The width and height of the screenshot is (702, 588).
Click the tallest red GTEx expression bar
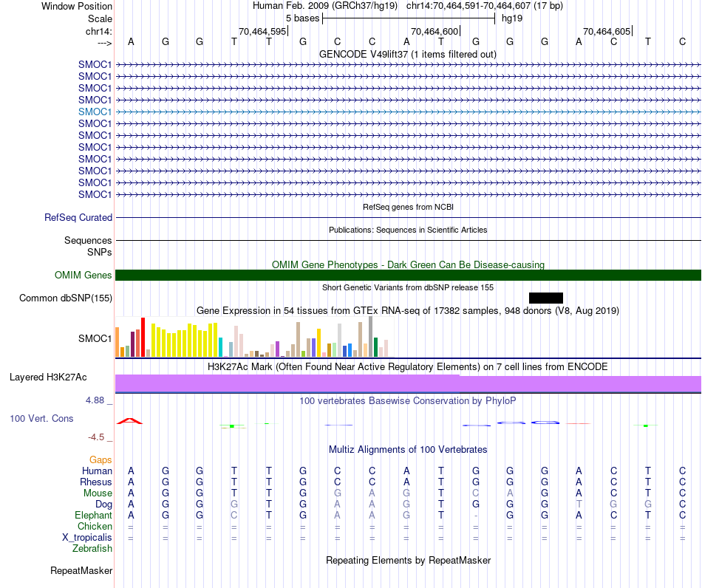(x=143, y=337)
